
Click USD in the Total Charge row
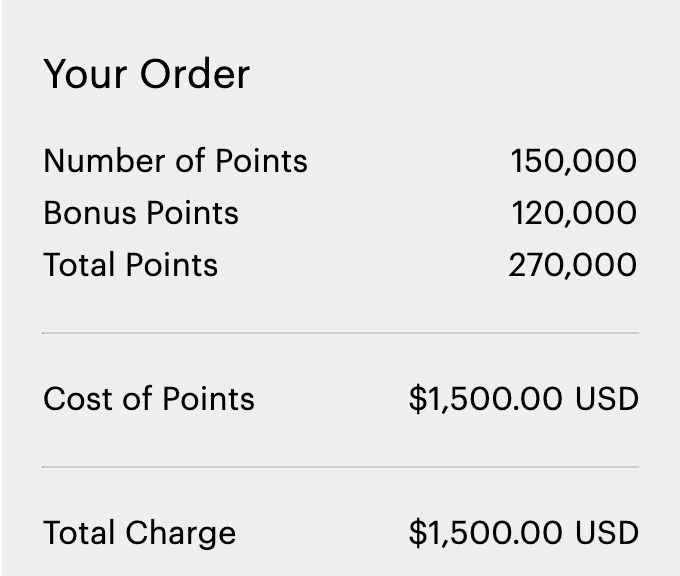click(607, 533)
